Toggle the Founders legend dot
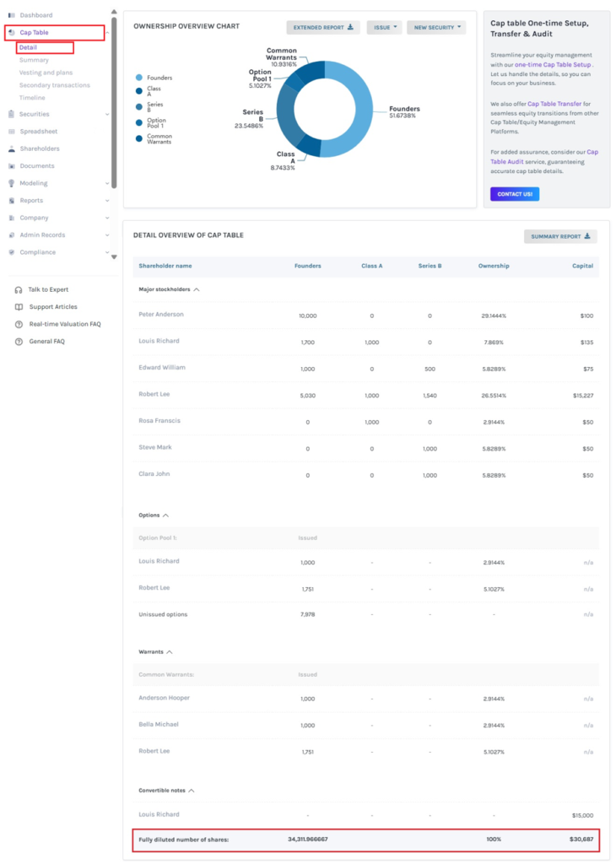 tap(139, 78)
